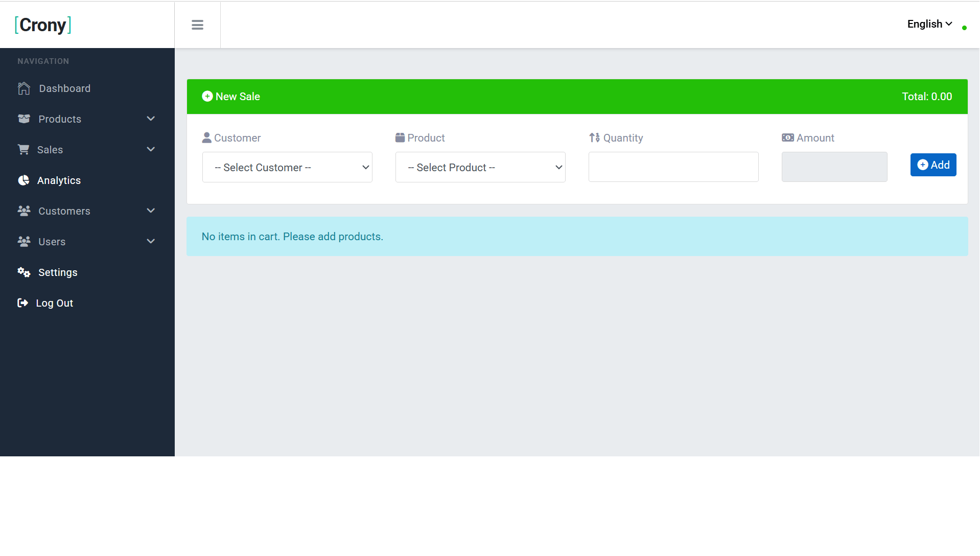Click the Product field label

[426, 138]
